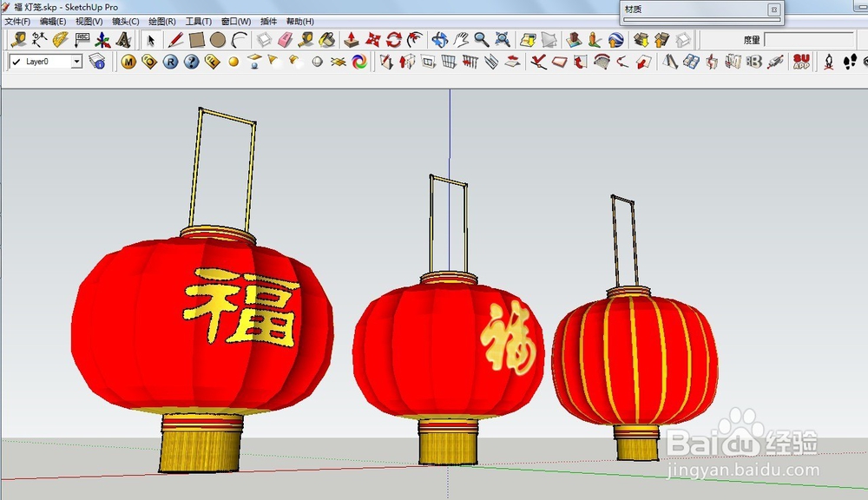Viewport: 868px width, 500px height.
Task: Open the 文件(F) menu
Action: tap(17, 21)
